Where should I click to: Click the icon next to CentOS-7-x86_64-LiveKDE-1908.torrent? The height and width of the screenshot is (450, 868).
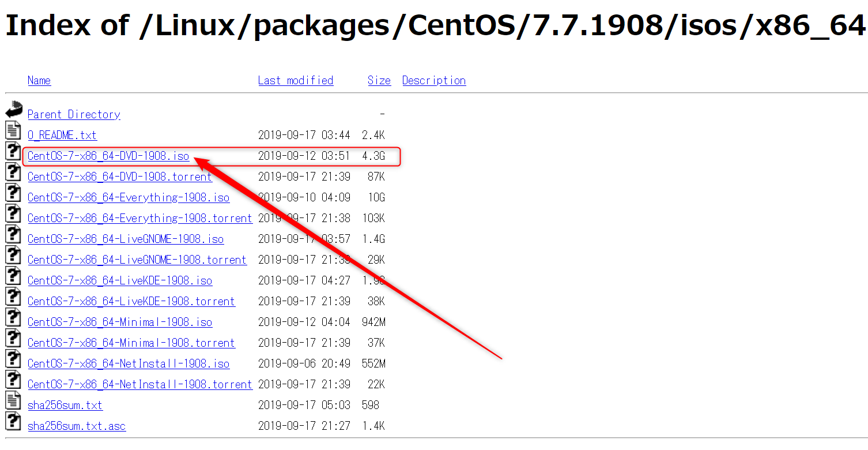(x=13, y=296)
